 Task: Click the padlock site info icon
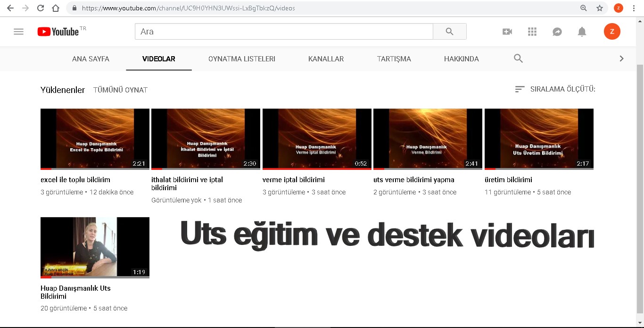[74, 8]
